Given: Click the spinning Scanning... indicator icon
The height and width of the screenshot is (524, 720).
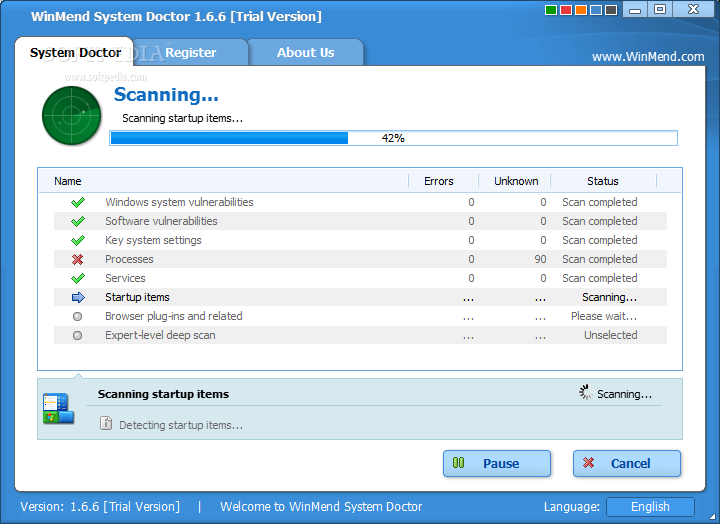Looking at the screenshot, I should pos(585,392).
